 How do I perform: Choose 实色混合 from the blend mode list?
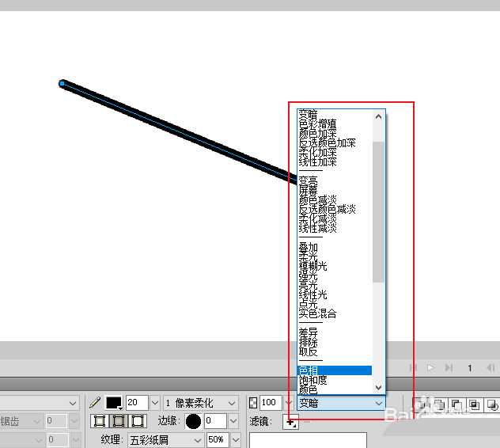tap(317, 313)
